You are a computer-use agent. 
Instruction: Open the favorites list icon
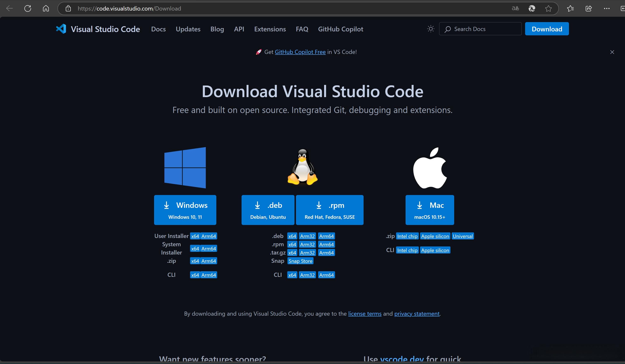(570, 8)
